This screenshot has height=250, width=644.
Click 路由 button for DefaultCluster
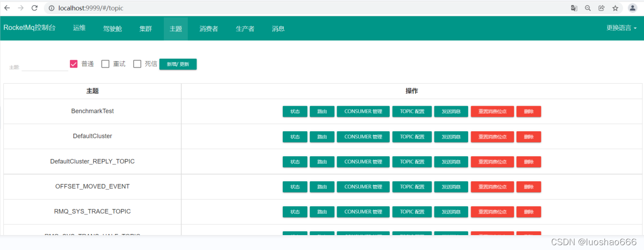click(322, 137)
